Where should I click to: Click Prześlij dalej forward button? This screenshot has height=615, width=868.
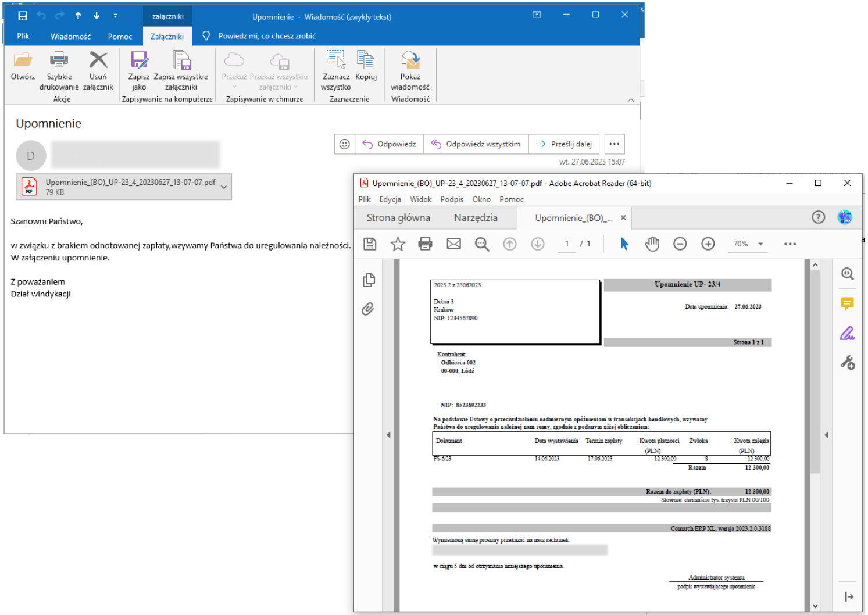(563, 144)
